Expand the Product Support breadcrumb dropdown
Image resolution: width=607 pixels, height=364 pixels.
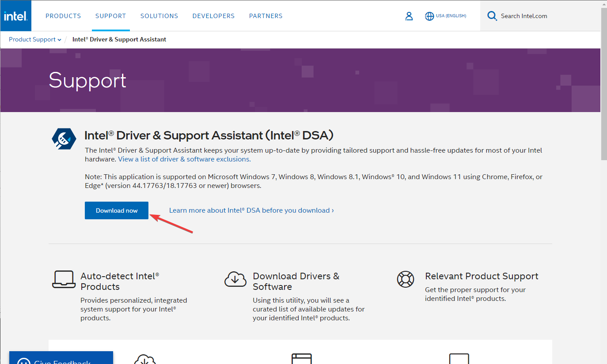click(x=35, y=39)
